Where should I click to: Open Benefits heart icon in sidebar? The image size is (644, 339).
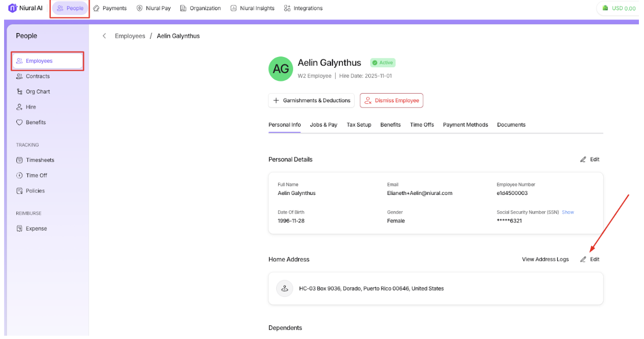coord(19,122)
